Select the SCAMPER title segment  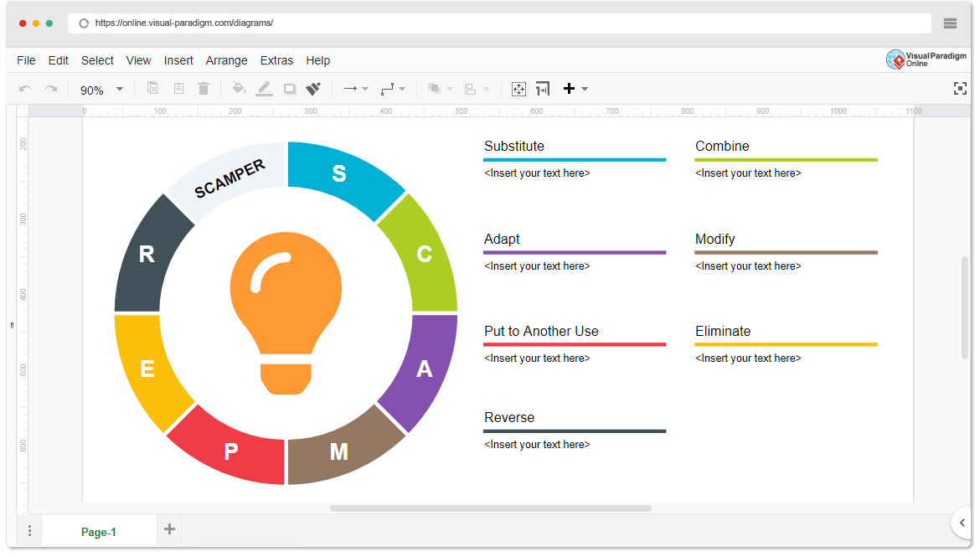230,179
